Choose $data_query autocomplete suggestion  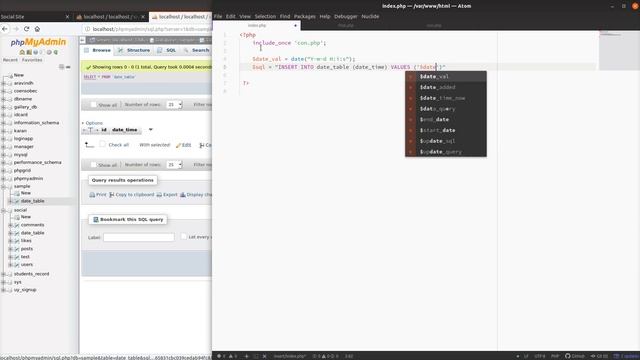coord(446,109)
